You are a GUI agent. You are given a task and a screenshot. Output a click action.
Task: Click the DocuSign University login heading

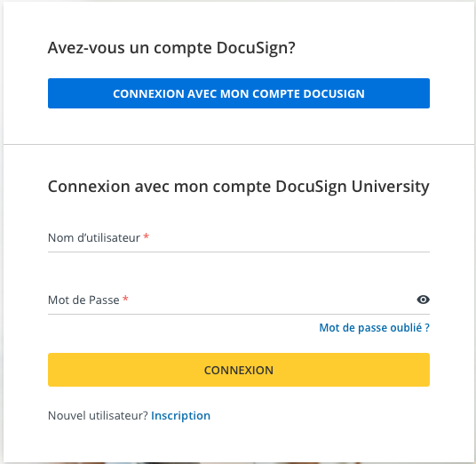coord(239,187)
